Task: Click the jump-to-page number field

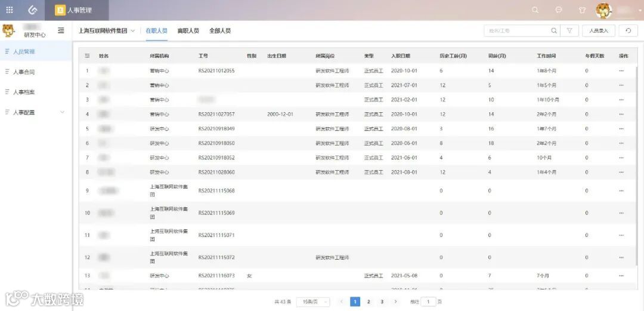Action: pos(428,301)
